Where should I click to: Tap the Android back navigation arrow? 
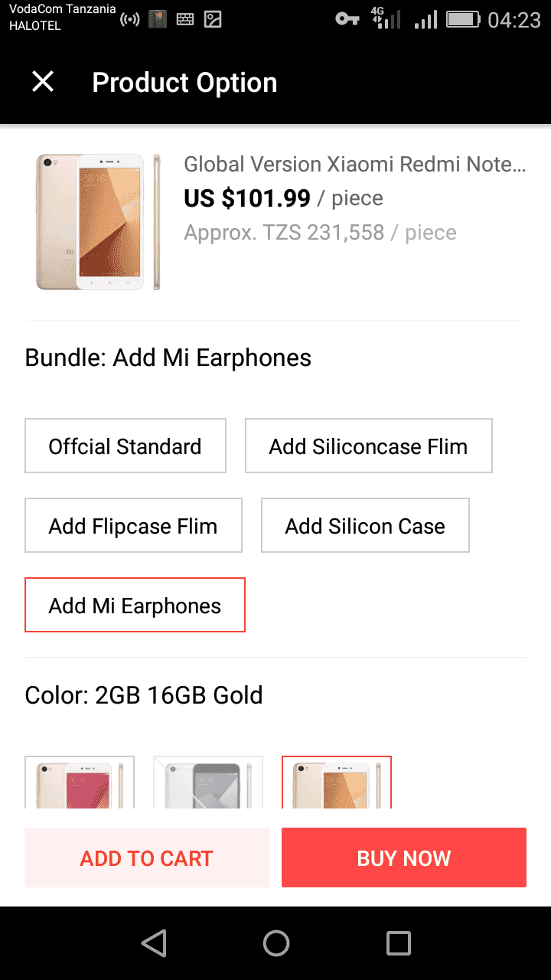(154, 942)
